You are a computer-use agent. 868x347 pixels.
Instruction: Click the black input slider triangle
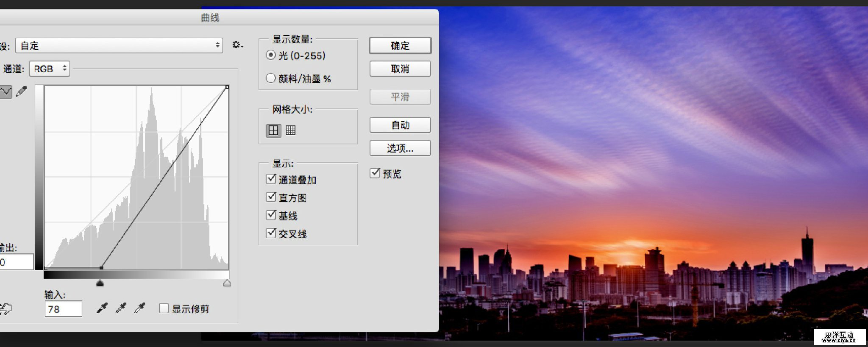tap(100, 283)
